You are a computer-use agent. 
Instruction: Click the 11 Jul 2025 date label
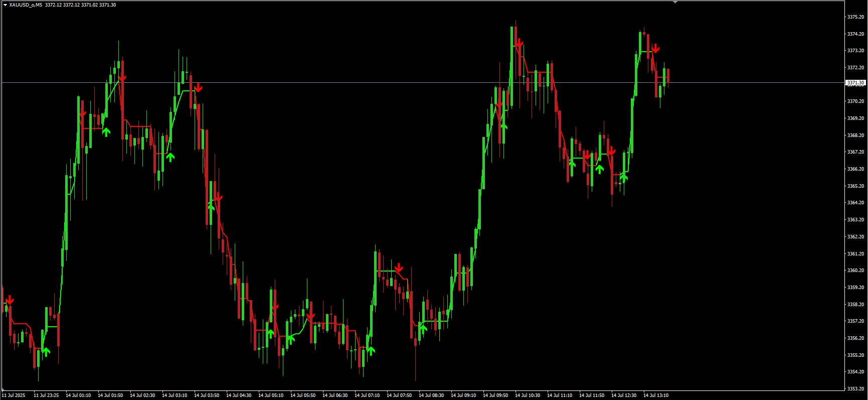[x=13, y=395]
